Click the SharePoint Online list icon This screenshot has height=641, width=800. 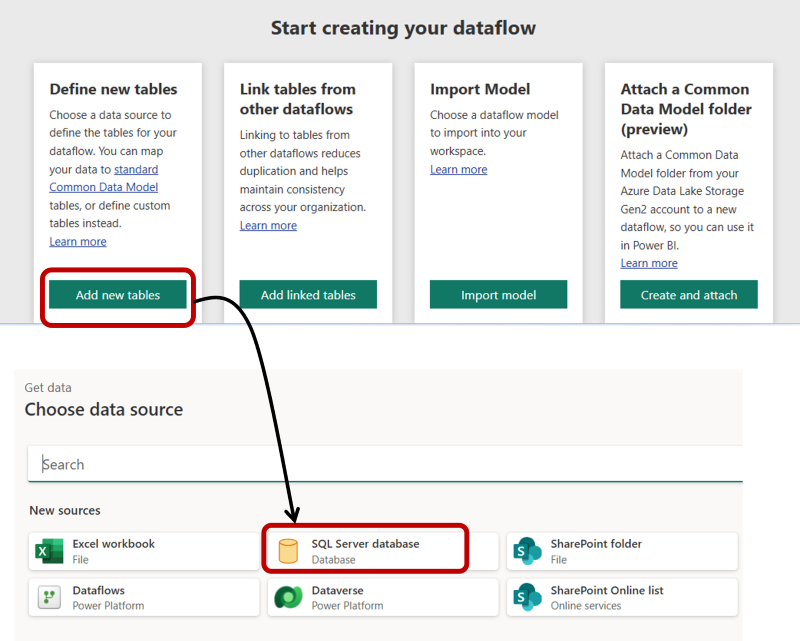tap(527, 597)
